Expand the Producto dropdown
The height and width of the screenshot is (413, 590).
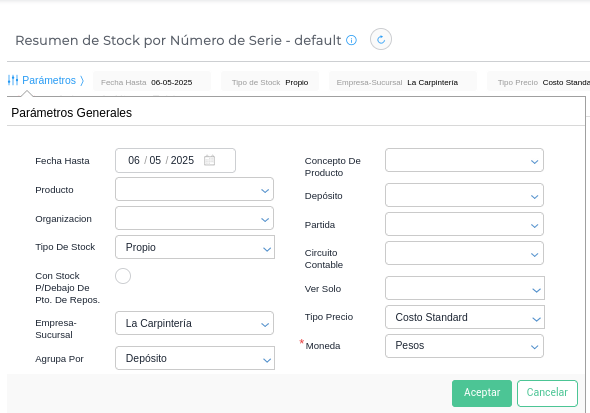tap(194, 189)
